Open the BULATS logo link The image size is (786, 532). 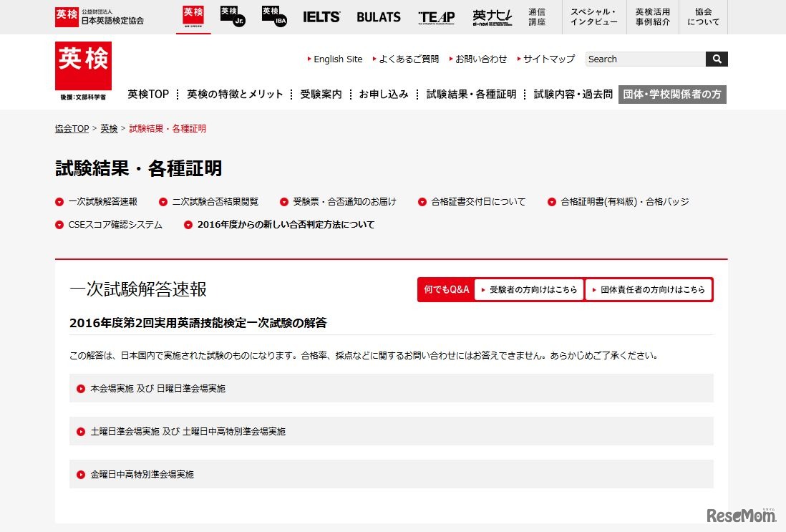[379, 17]
